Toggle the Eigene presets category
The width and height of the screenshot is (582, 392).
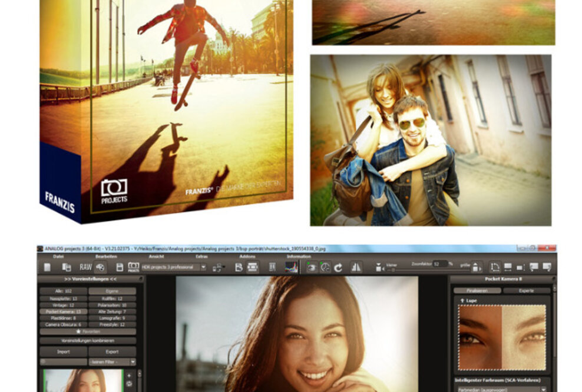point(113,291)
